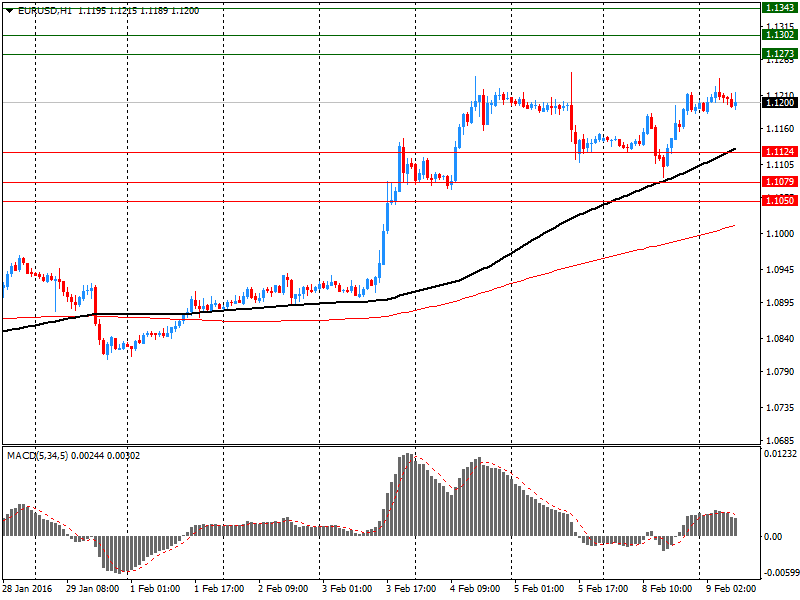Open the chart menu triangle beside EURUSD,H1
Image resolution: width=800 pixels, height=600 pixels.
coord(10,11)
